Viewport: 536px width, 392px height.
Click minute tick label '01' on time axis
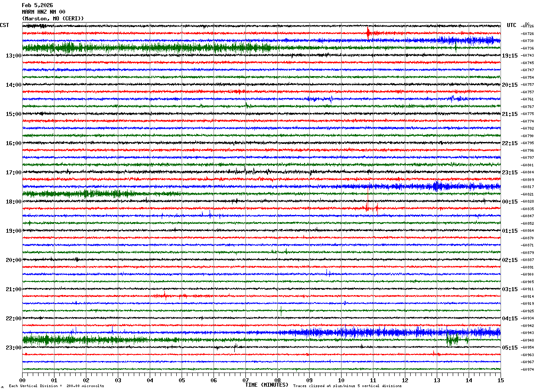[x=54, y=380]
